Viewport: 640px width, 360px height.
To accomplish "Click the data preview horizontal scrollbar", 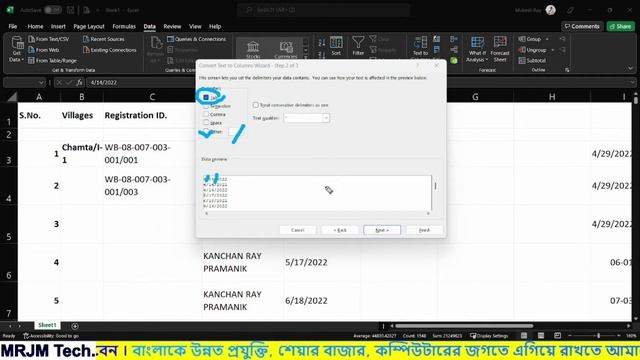I will coord(317,213).
